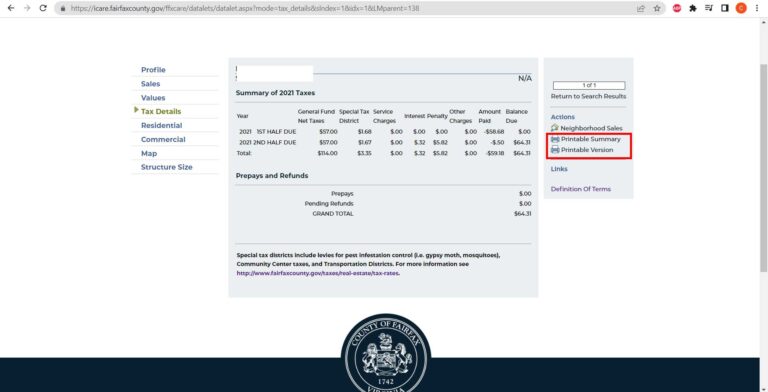The height and width of the screenshot is (392, 768).
Task: Click the share page icon in address bar
Action: coord(641,8)
